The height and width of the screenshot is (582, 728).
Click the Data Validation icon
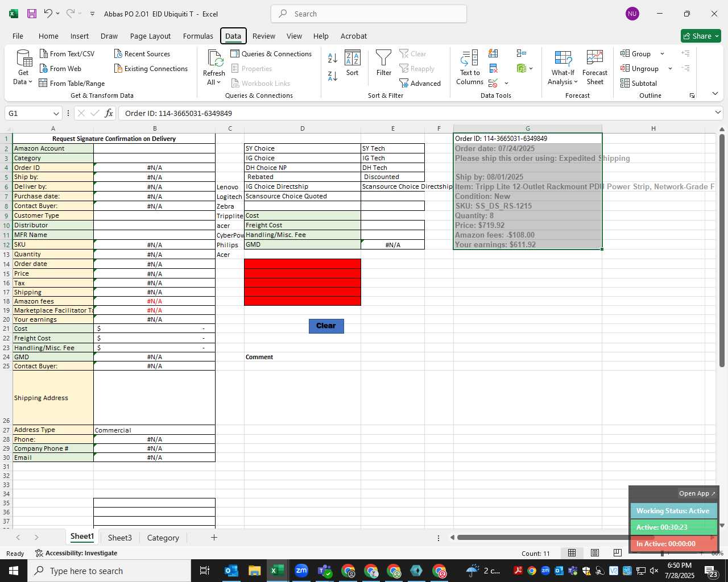pyautogui.click(x=493, y=83)
